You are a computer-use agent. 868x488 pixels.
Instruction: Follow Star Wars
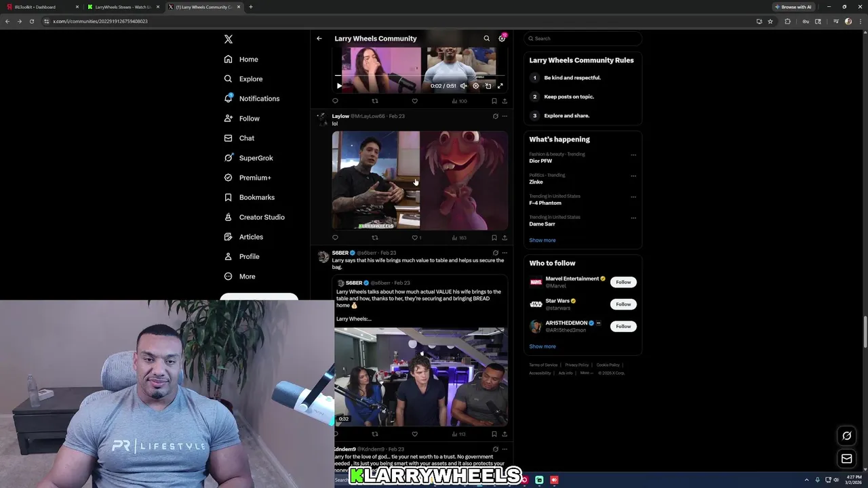(623, 304)
